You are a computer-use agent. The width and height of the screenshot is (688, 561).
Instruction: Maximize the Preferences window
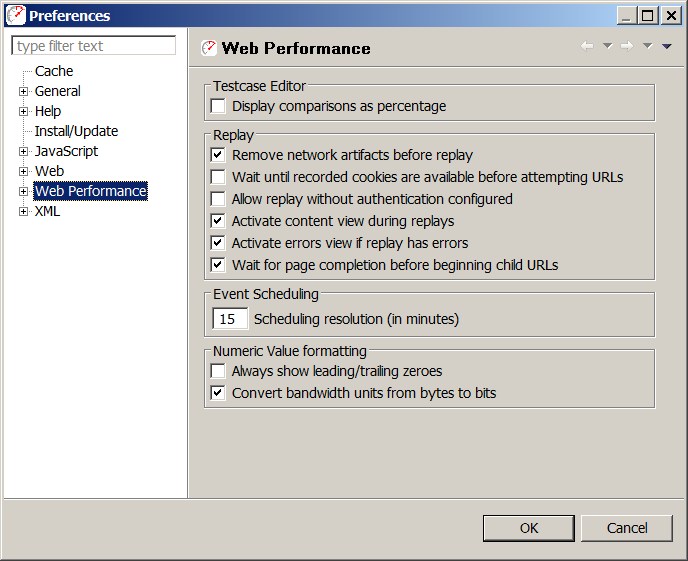point(648,16)
